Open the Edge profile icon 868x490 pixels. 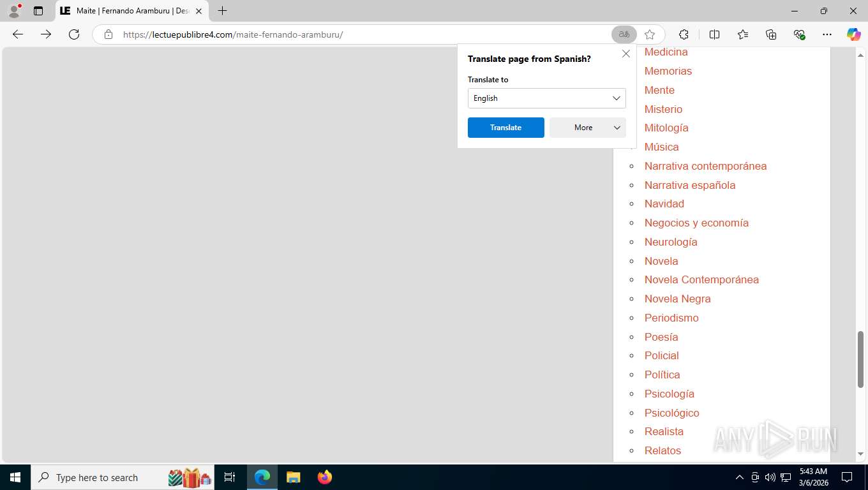click(14, 11)
